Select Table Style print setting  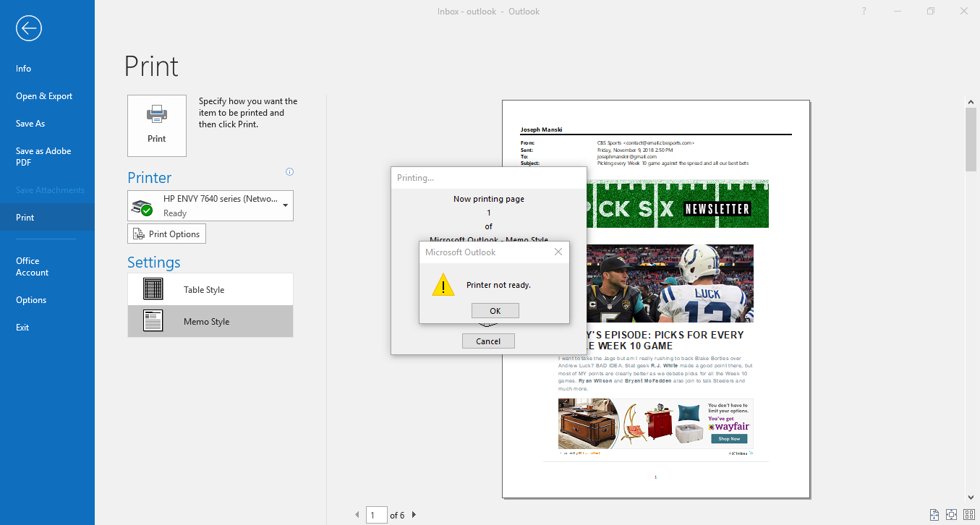(x=210, y=289)
